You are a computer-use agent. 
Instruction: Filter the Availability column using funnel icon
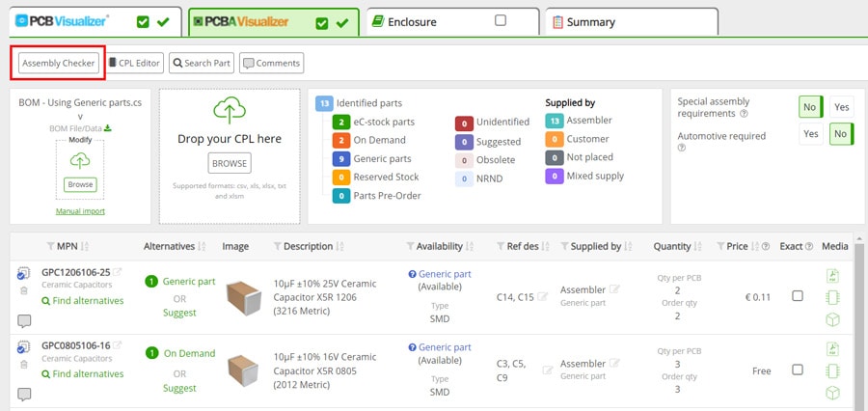(410, 246)
